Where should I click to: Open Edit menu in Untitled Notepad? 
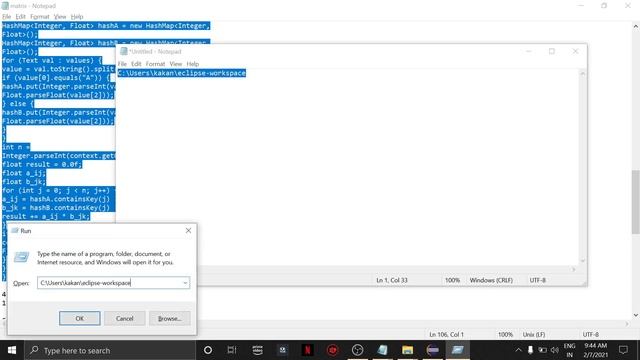point(136,64)
